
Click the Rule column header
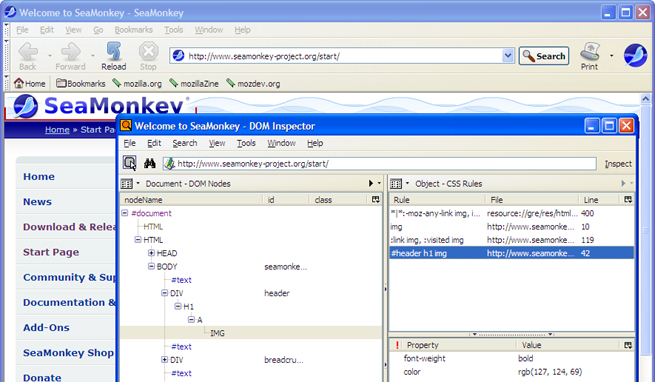[x=437, y=199]
